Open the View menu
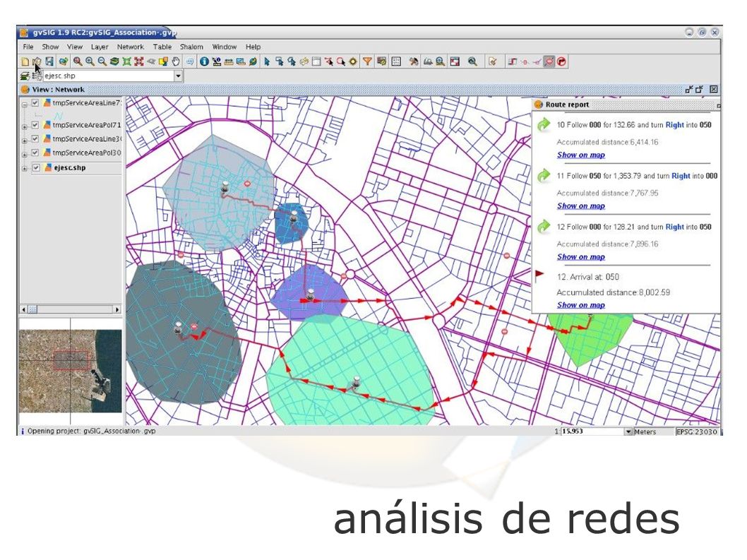The height and width of the screenshot is (560, 747). 74,47
